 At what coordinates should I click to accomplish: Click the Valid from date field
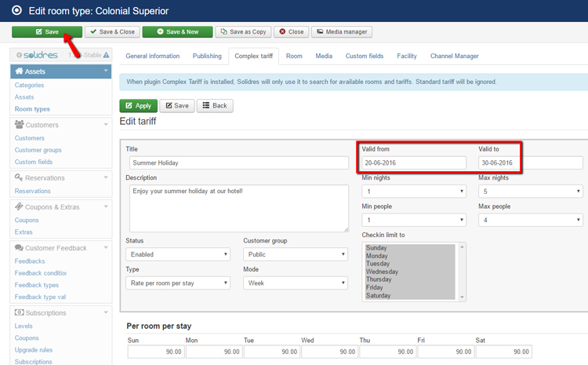(x=414, y=162)
